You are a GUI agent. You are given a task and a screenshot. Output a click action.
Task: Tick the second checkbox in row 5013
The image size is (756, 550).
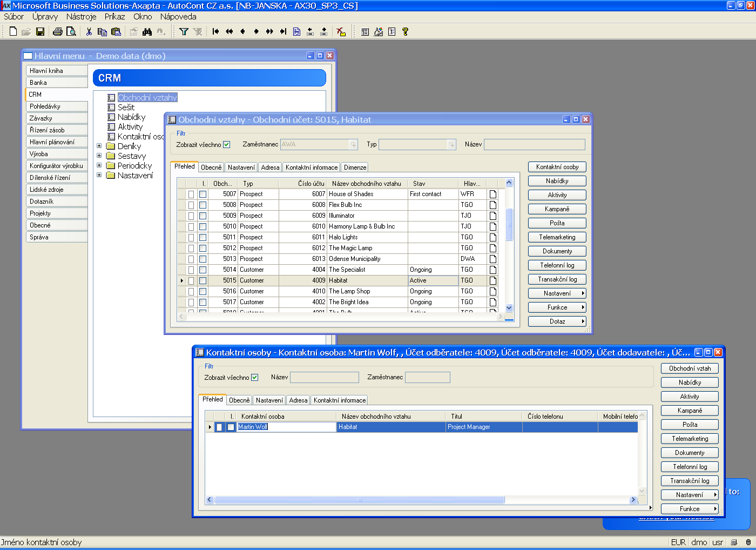coord(202,259)
